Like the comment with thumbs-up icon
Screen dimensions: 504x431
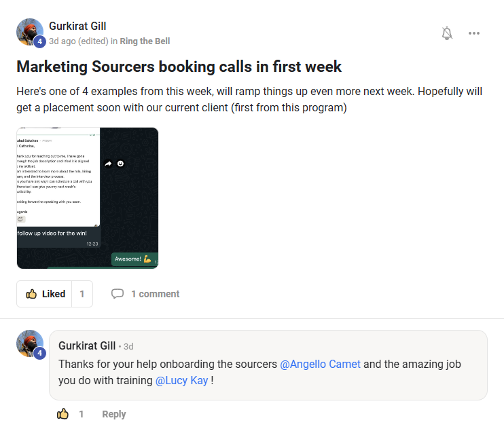pos(63,414)
